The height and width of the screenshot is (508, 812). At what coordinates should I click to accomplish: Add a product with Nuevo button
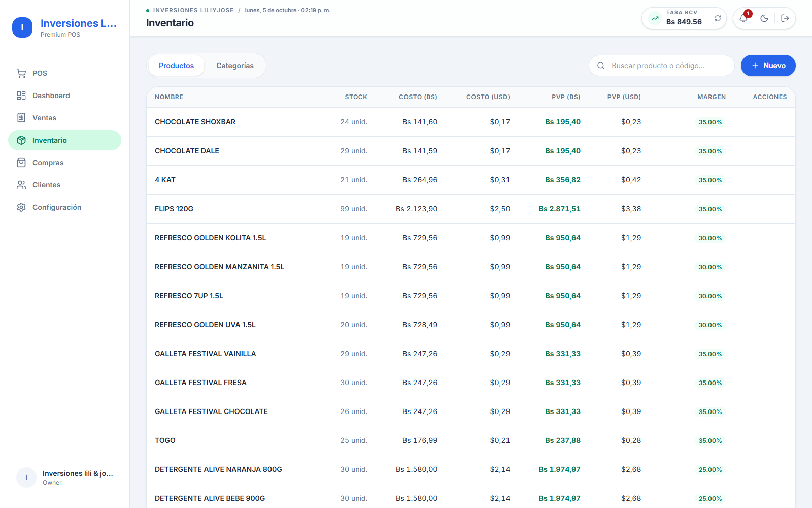click(768, 66)
